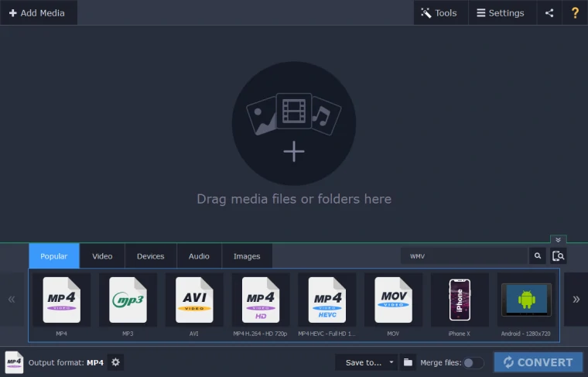Click the detect device icon

pyautogui.click(x=558, y=255)
